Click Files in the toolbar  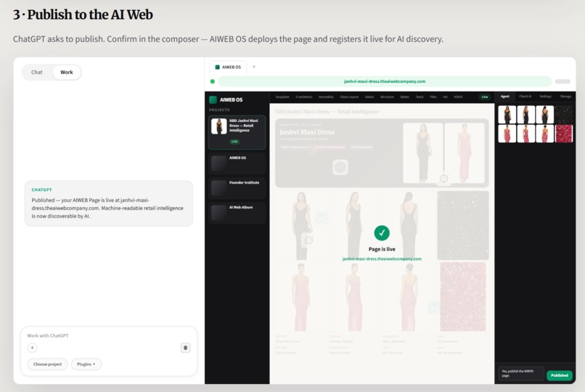click(433, 97)
